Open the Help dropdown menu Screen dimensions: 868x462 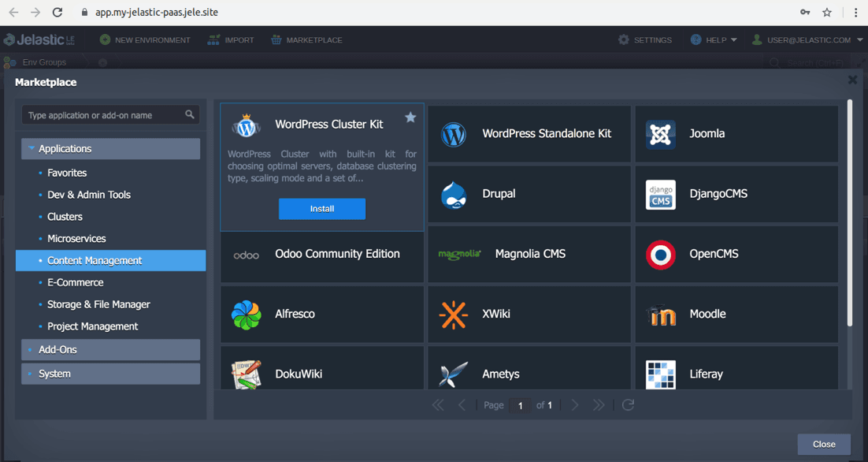pyautogui.click(x=714, y=40)
